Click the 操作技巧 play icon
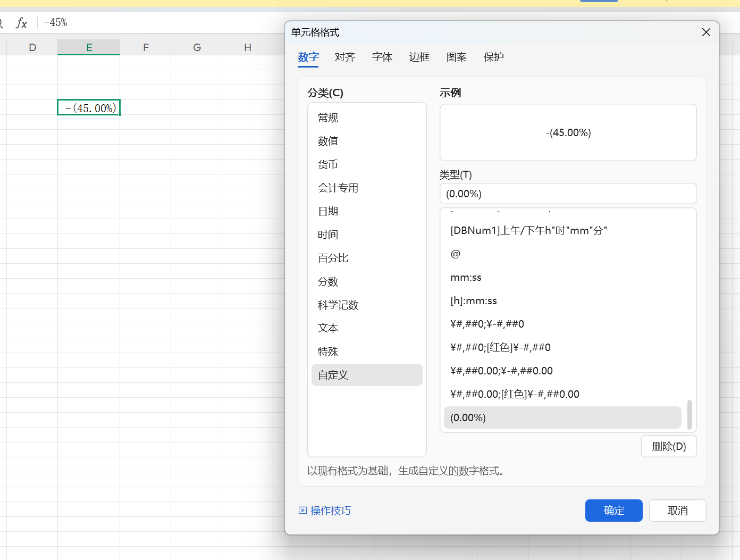This screenshot has width=740, height=560. 302,511
